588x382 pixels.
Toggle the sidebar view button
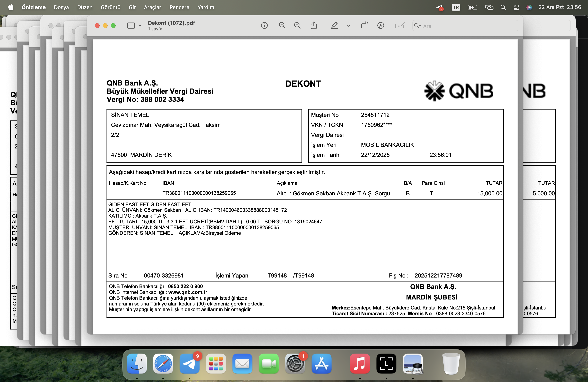point(131,25)
